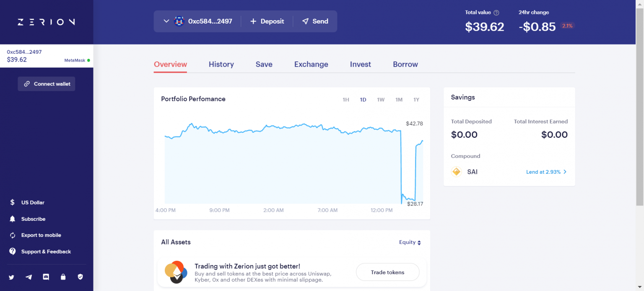
Task: Click Export to mobile link
Action: (x=41, y=235)
